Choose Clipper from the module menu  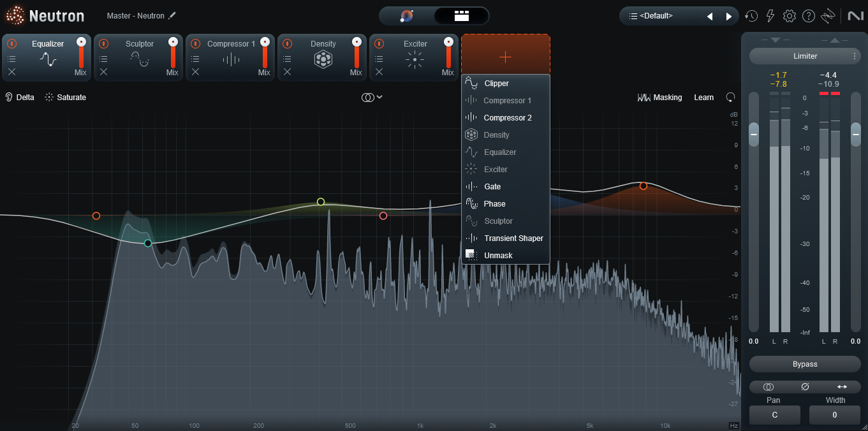[x=506, y=84]
